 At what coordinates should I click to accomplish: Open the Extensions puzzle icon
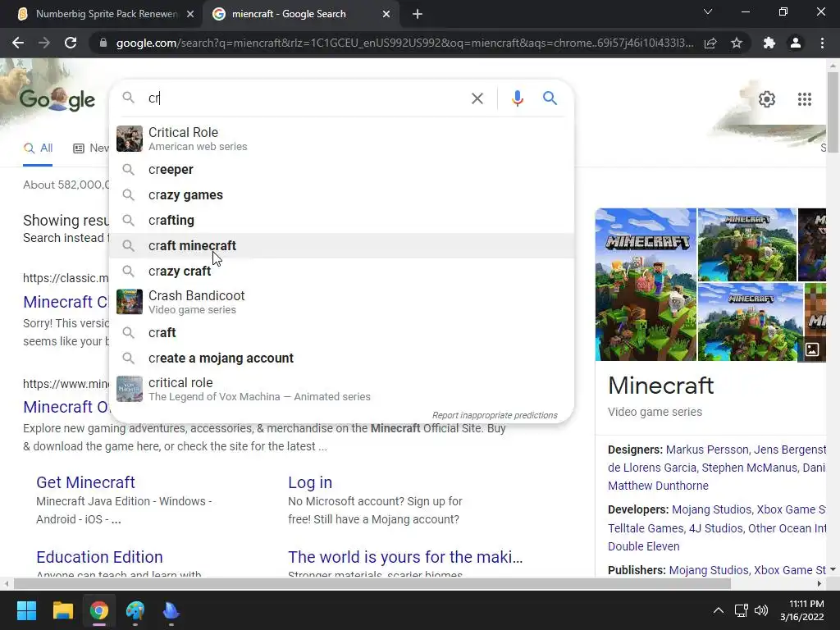coord(769,43)
